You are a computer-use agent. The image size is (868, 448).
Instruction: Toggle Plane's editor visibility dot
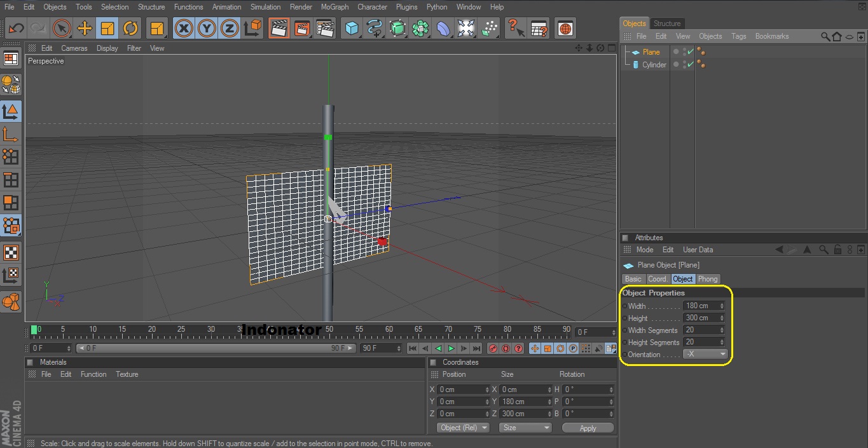click(684, 50)
